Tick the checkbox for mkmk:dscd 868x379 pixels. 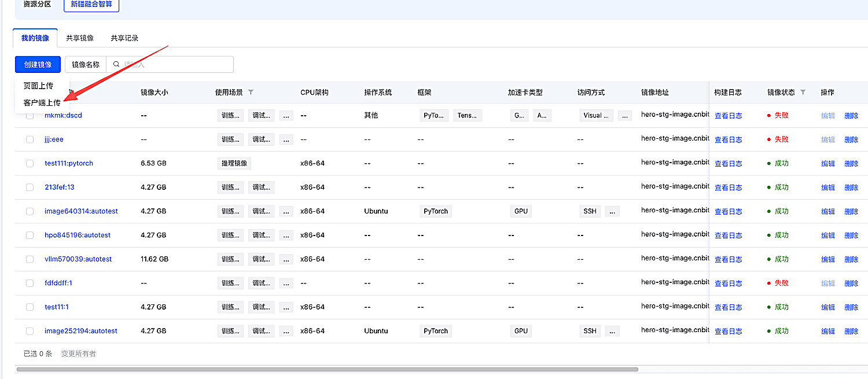tap(30, 116)
